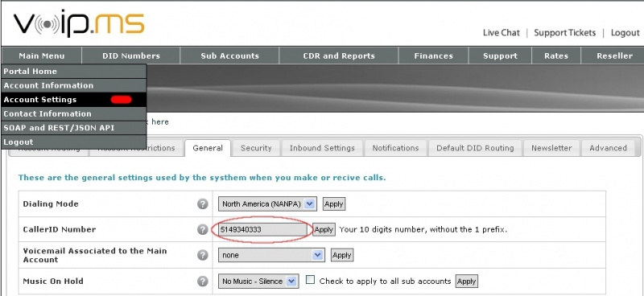Check apply to all sub accounts box
Image resolution: width=644 pixels, height=296 pixels.
coord(311,280)
